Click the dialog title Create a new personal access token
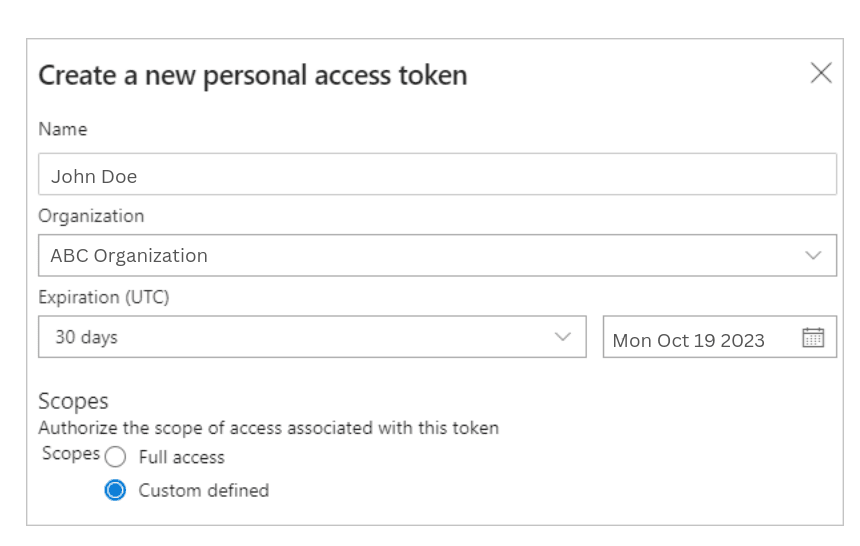Screen dimensions: 860x546 pyautogui.click(x=253, y=75)
